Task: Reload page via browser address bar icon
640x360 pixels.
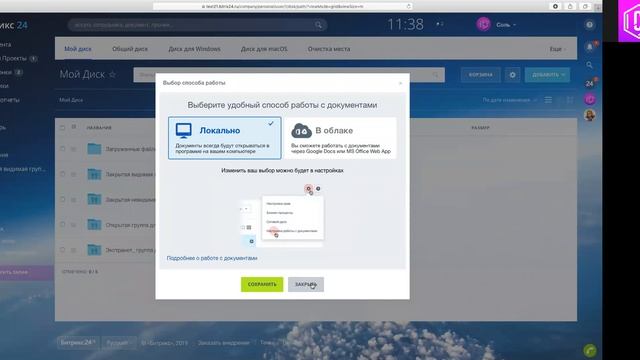Action: (x=408, y=6)
